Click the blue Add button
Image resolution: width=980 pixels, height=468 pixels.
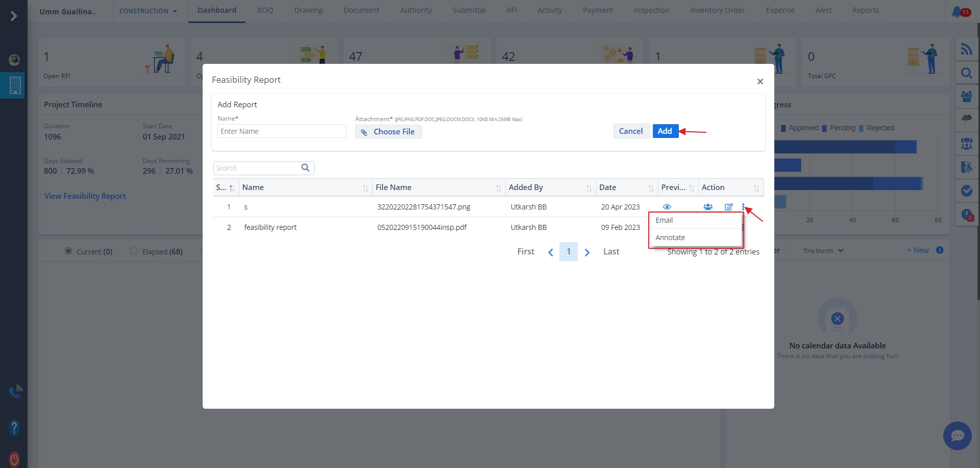tap(665, 131)
